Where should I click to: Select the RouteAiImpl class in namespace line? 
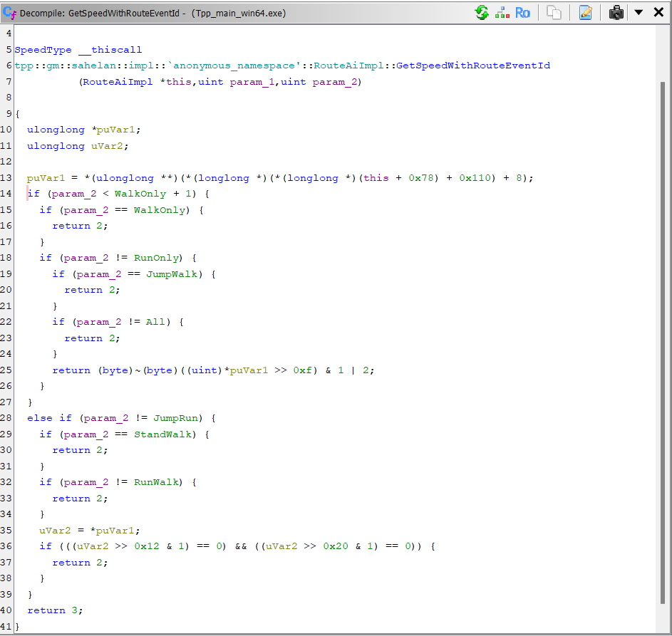[348, 66]
